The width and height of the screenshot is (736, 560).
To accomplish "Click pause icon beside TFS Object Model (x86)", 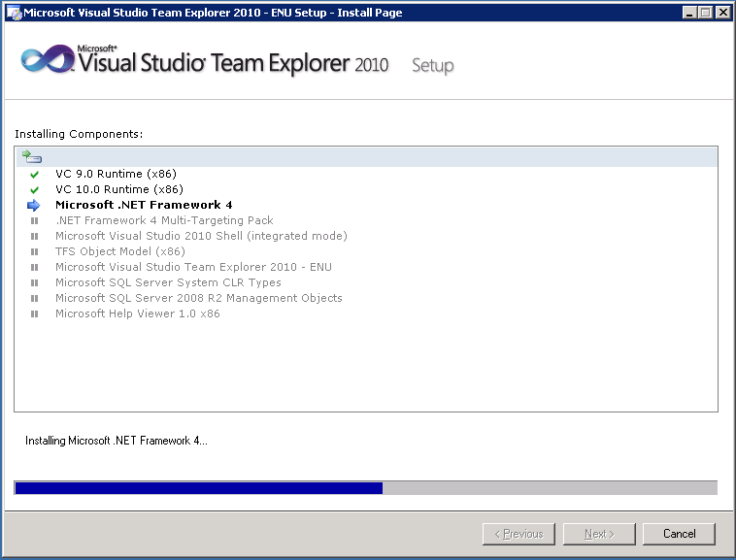I will coord(34,251).
